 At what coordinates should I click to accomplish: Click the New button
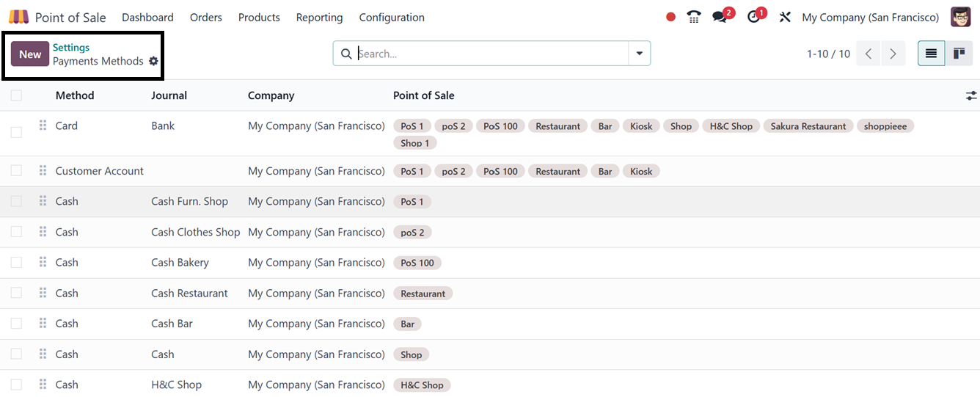30,54
